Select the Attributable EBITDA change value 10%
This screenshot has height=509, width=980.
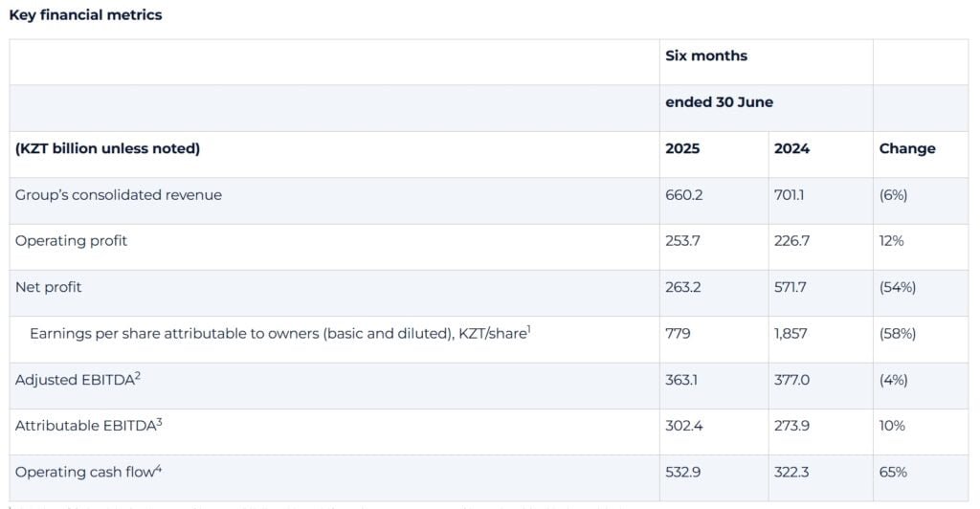(x=892, y=426)
